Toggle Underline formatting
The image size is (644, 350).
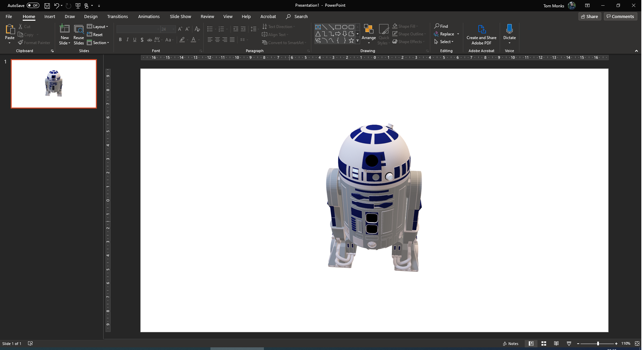click(135, 40)
